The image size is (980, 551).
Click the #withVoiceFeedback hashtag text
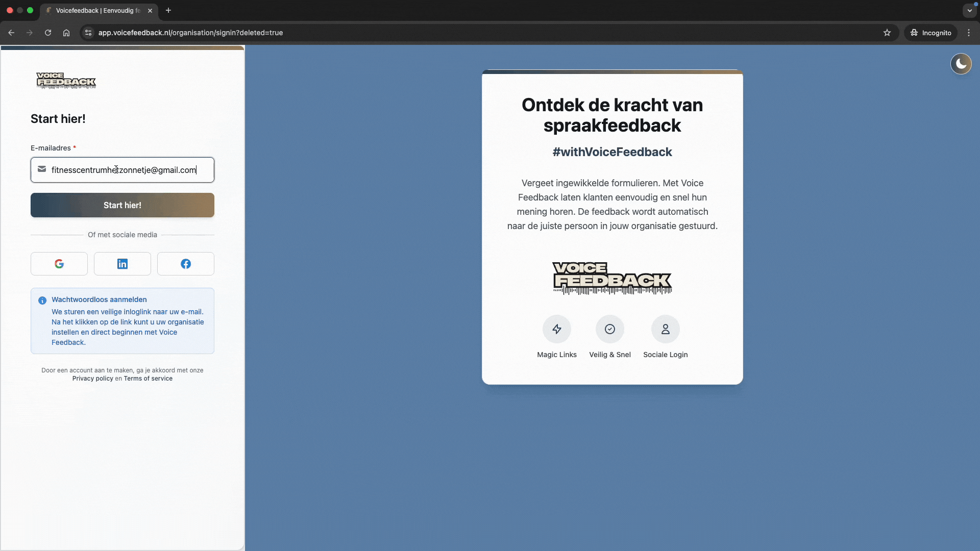pyautogui.click(x=612, y=152)
